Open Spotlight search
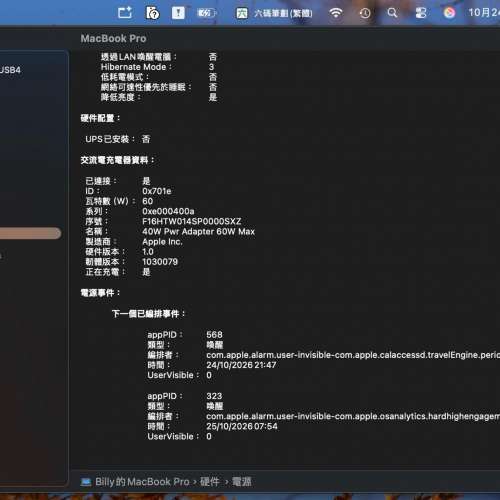500x500 pixels. coord(392,13)
